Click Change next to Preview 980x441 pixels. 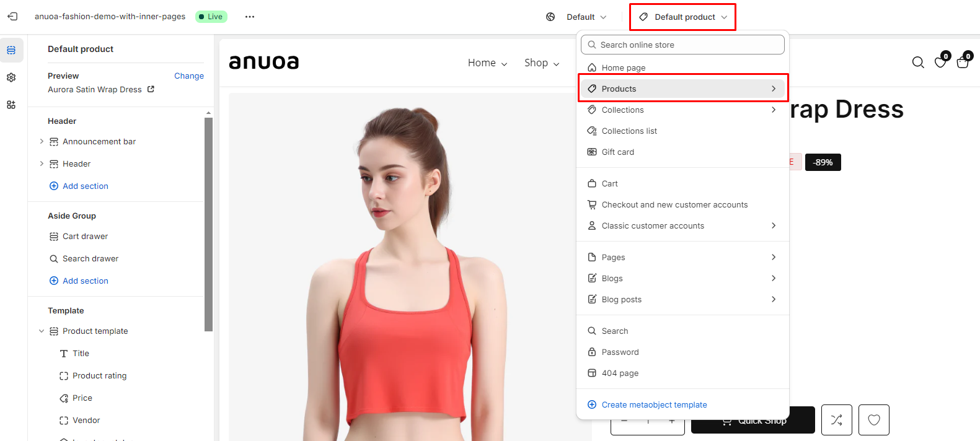click(188, 76)
